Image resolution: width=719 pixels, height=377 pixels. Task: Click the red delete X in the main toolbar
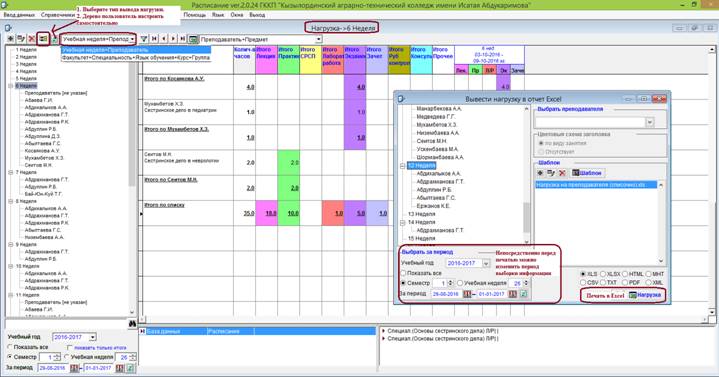click(32, 39)
